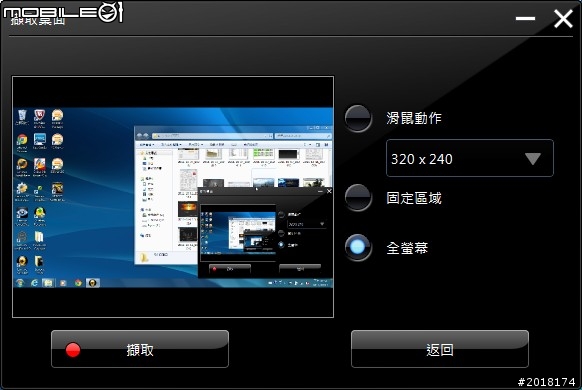Click the 滑鼠動作 label text
The width and height of the screenshot is (582, 390).
point(414,118)
